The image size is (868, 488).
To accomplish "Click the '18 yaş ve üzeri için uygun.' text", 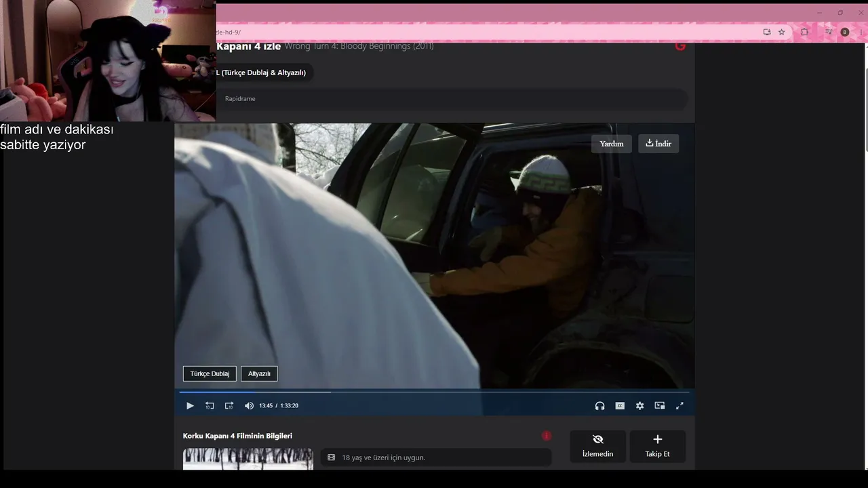I will pos(383,457).
